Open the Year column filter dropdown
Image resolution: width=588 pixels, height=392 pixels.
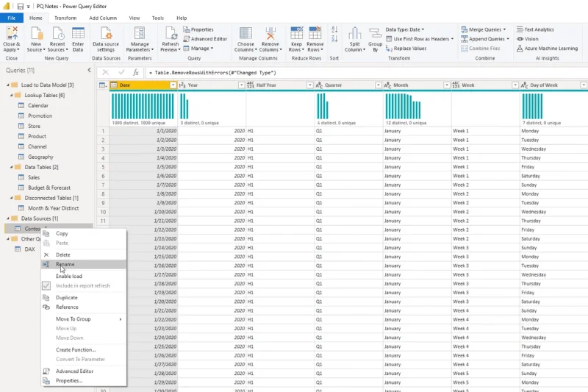click(x=242, y=85)
